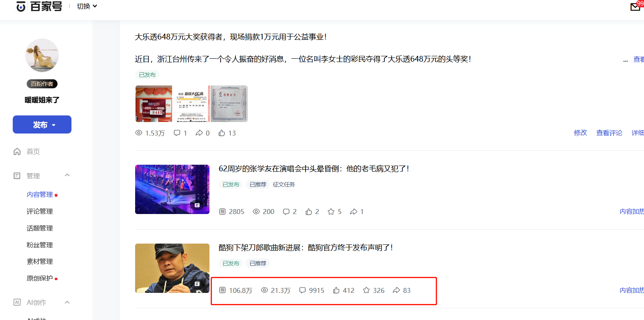Select 素材管理 in the sidebar

click(40, 261)
